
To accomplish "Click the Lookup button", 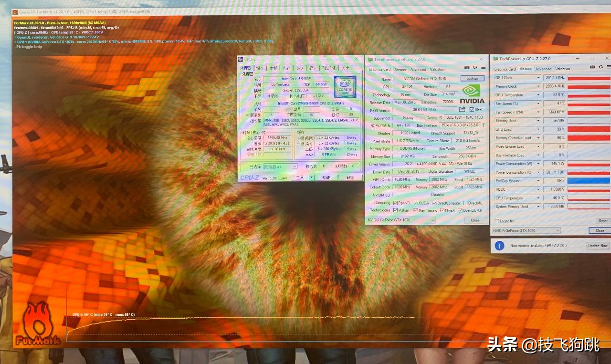I will (x=472, y=79).
